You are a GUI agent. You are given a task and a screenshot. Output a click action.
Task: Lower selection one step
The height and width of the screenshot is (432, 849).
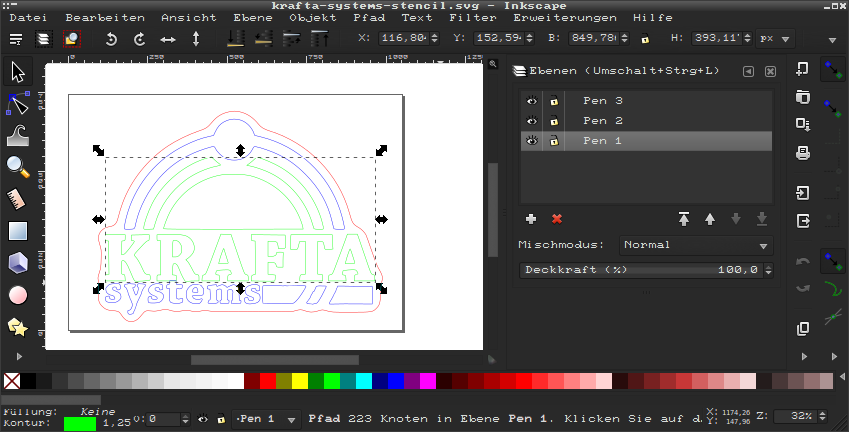coord(264,38)
